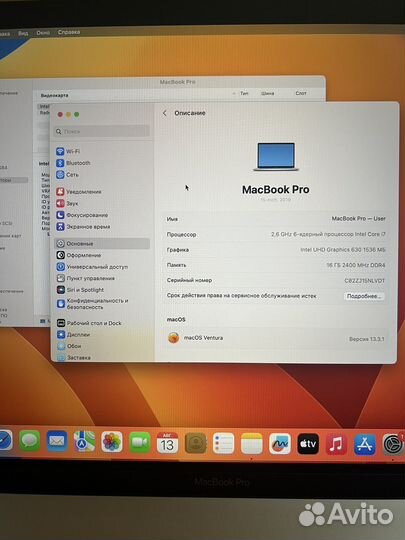Click the macOS Ventura icon
The height and width of the screenshot is (540, 405).
(x=174, y=338)
